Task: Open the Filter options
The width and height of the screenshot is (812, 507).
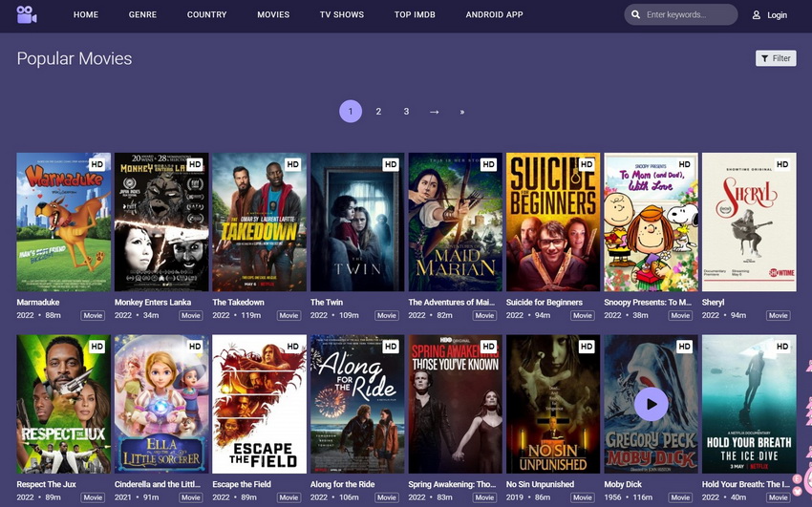Action: pos(776,58)
